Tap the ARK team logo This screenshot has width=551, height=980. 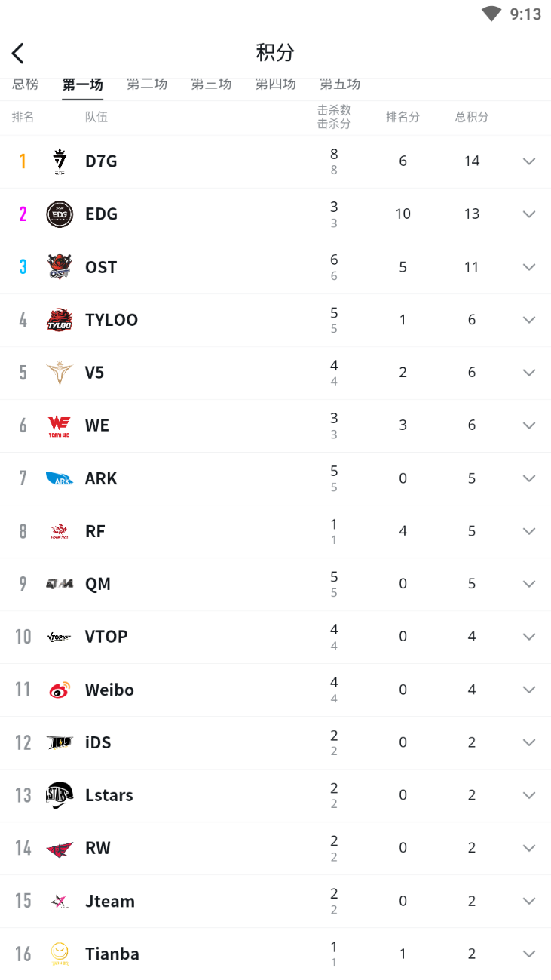[60, 478]
